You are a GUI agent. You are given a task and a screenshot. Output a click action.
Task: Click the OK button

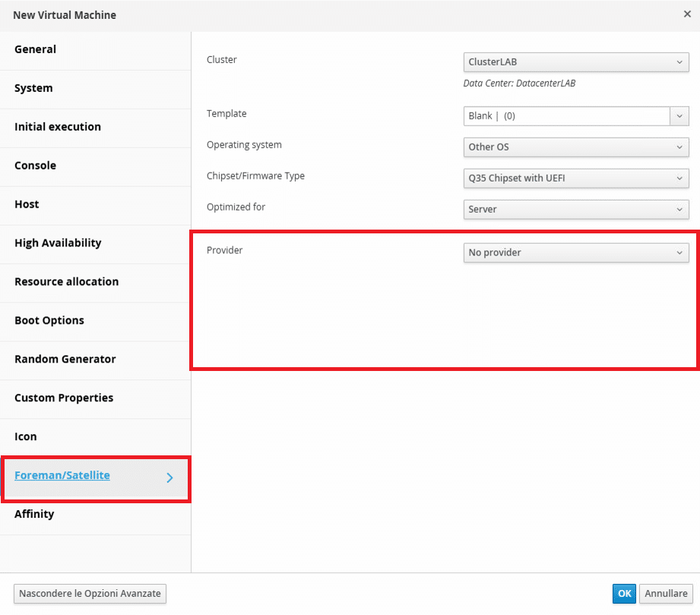(x=624, y=594)
